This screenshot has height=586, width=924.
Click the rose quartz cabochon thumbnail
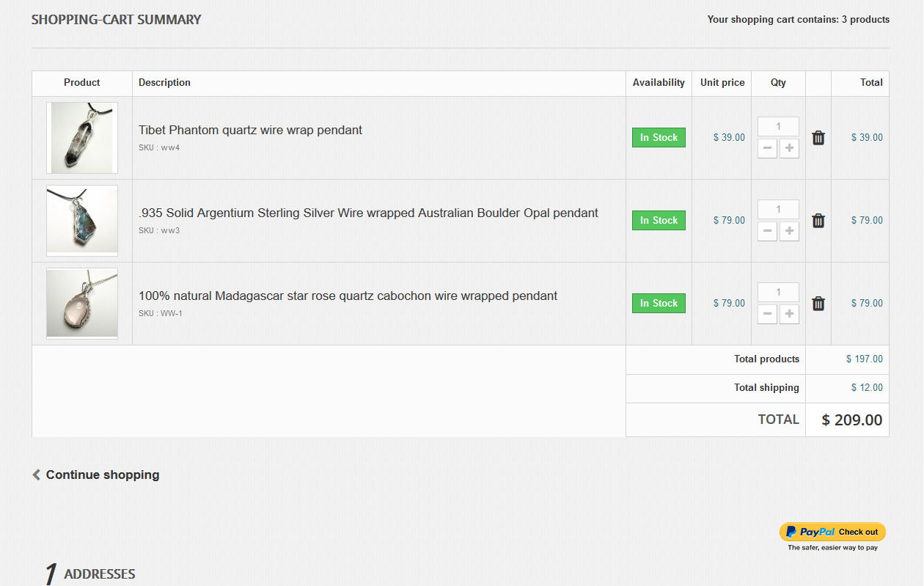click(x=82, y=303)
